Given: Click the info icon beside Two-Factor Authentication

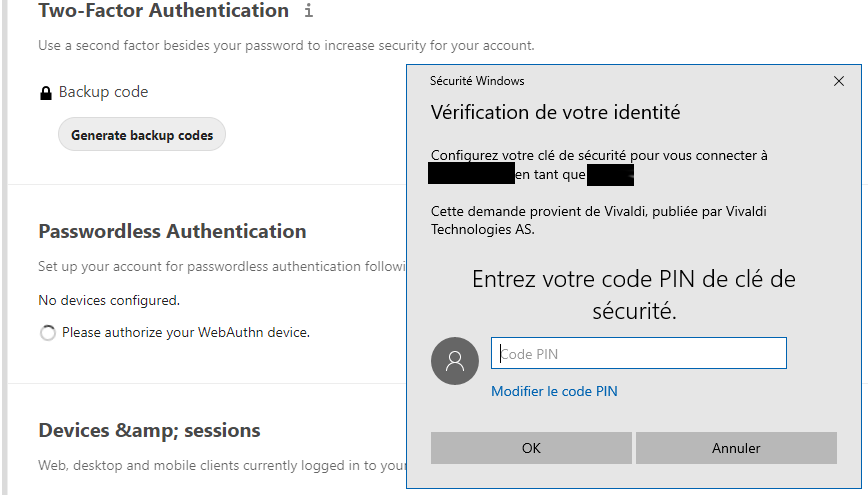Looking at the screenshot, I should pos(308,11).
